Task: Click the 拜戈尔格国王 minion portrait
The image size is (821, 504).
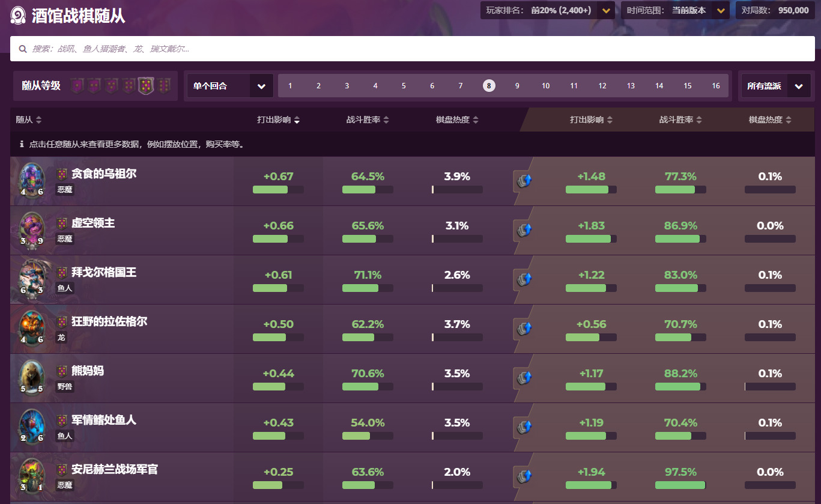Action: pyautogui.click(x=32, y=279)
